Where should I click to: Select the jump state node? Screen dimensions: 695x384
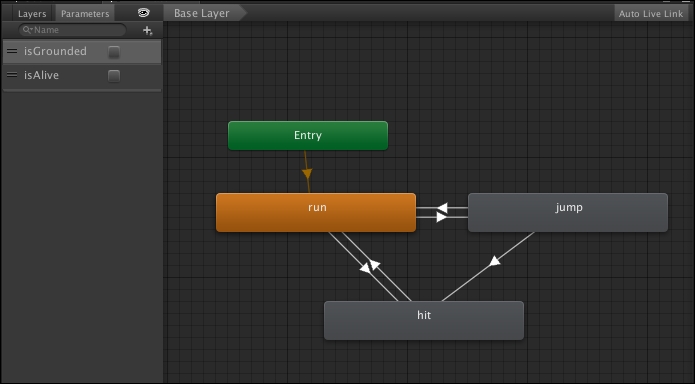[568, 212]
